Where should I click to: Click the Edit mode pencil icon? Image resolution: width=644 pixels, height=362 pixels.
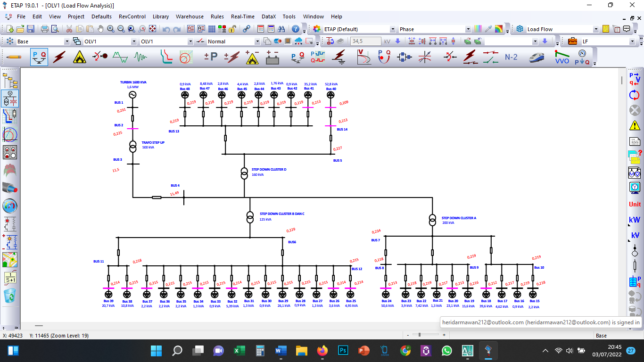tap(13, 57)
